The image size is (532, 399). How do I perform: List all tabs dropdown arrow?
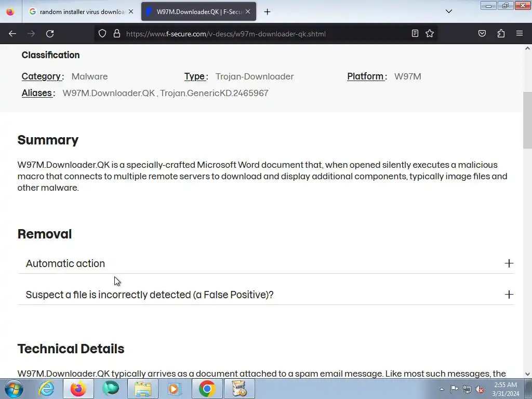(x=449, y=11)
